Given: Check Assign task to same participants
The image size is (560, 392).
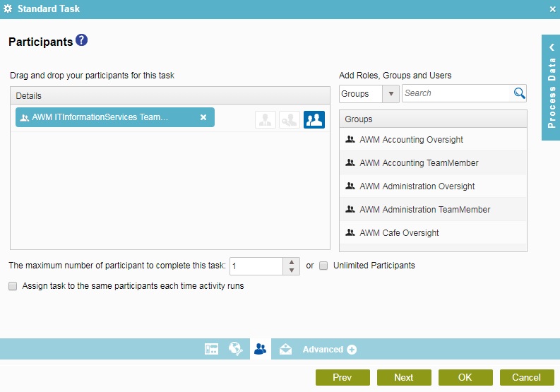Looking at the screenshot, I should 13,286.
